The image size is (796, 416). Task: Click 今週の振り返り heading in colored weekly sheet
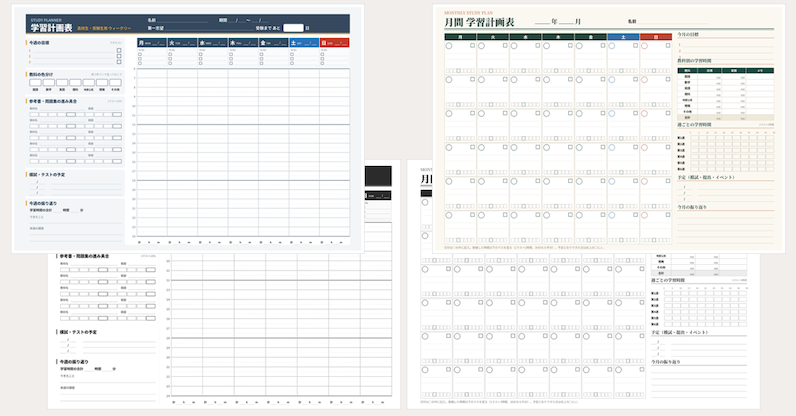(43, 203)
